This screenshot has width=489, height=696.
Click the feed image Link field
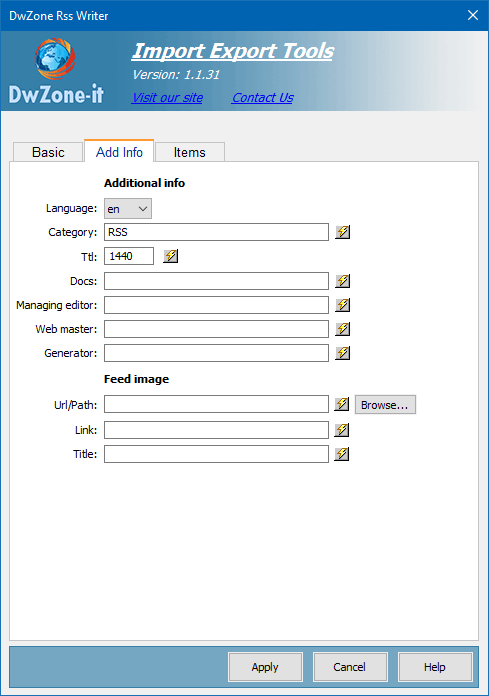tap(217, 430)
